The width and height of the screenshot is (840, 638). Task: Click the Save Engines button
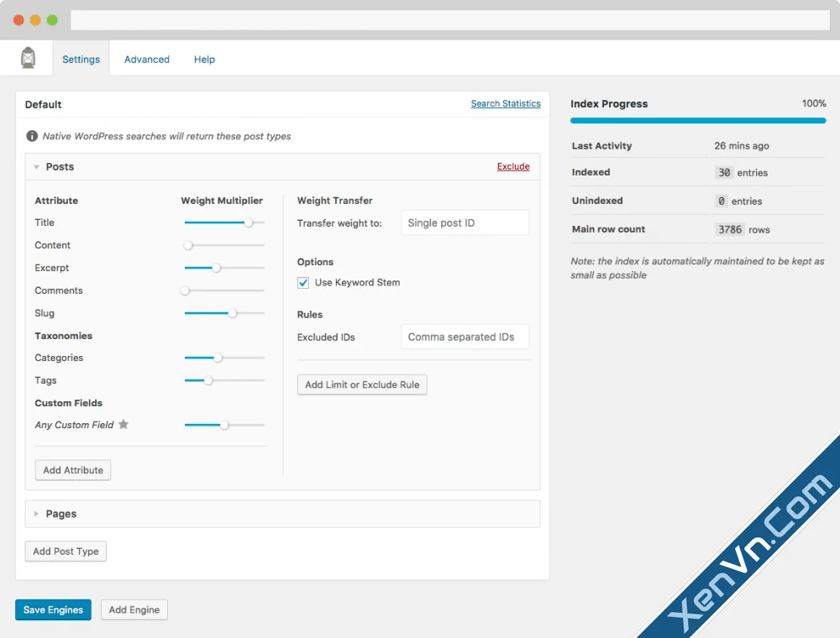(53, 609)
